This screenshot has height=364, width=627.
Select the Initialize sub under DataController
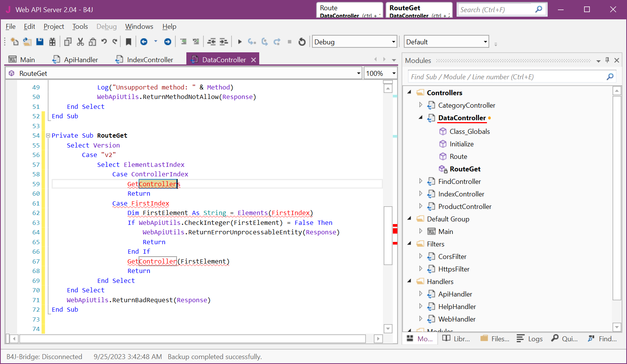(x=461, y=144)
